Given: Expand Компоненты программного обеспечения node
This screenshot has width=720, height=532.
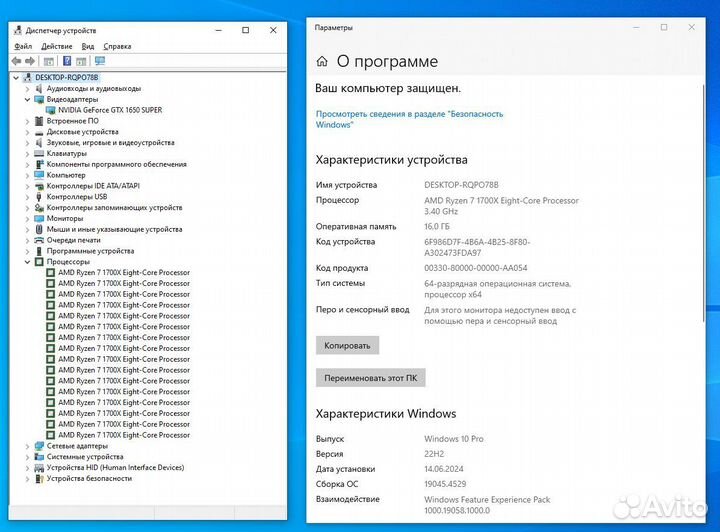Looking at the screenshot, I should tap(28, 164).
